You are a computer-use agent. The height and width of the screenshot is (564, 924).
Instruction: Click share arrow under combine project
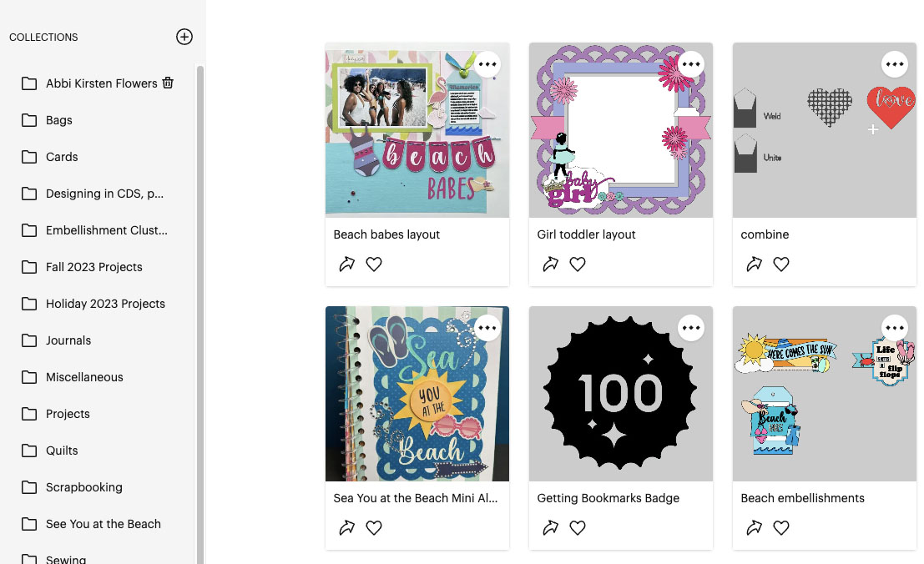(754, 264)
